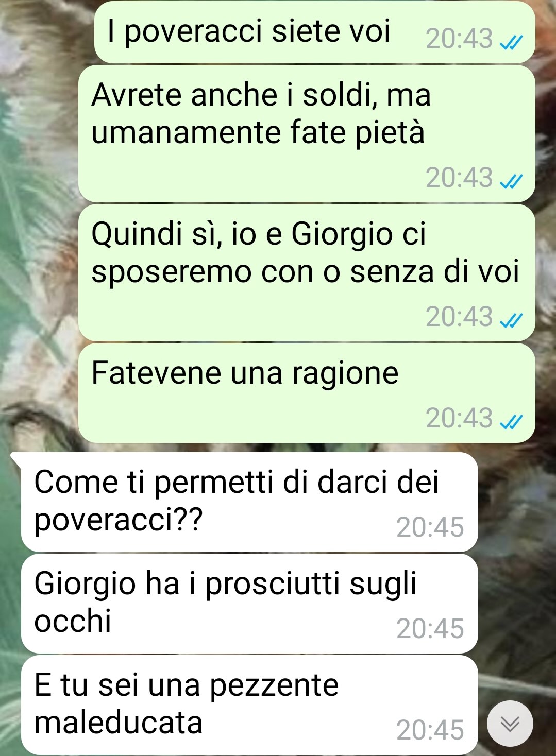Tap 20:43 timestamp on "Fatevene una ragione"
This screenshot has width=556, height=756.
[459, 418]
